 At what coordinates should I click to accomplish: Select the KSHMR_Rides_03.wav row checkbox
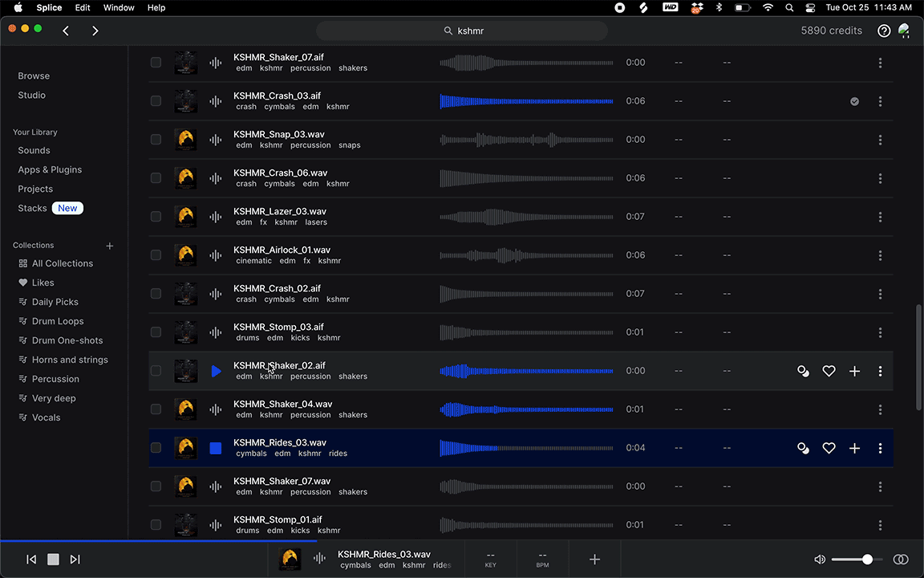point(156,448)
